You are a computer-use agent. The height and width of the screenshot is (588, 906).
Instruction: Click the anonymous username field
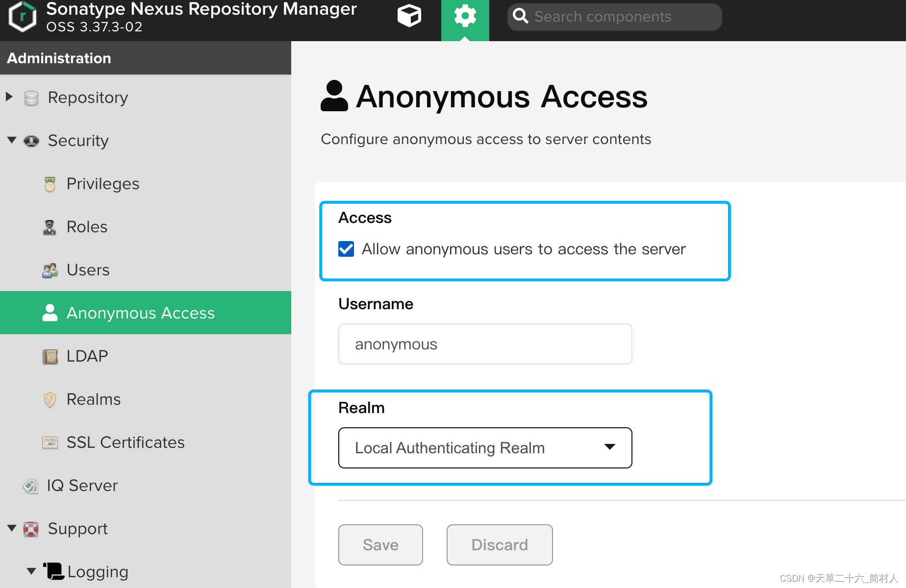point(484,343)
